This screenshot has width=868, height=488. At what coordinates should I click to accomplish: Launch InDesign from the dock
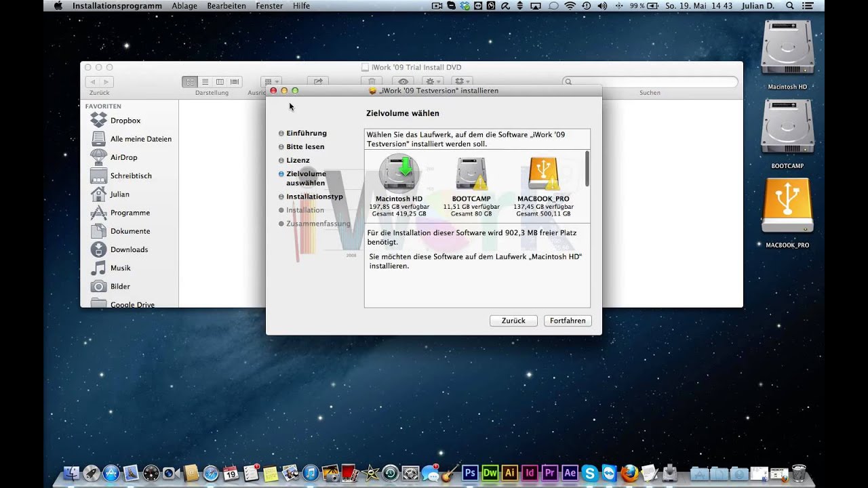pos(530,473)
